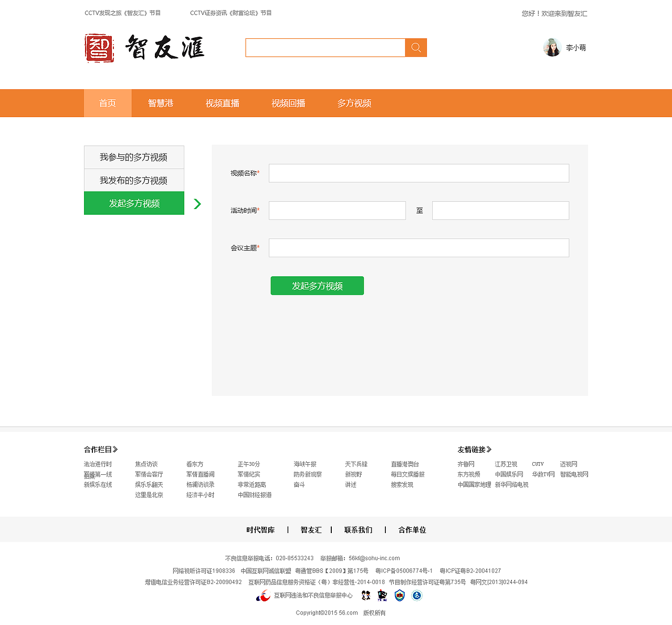Select the 我参与的多方视频 sidebar tab
Viewport: 672px width, 625px height.
pyautogui.click(x=134, y=157)
